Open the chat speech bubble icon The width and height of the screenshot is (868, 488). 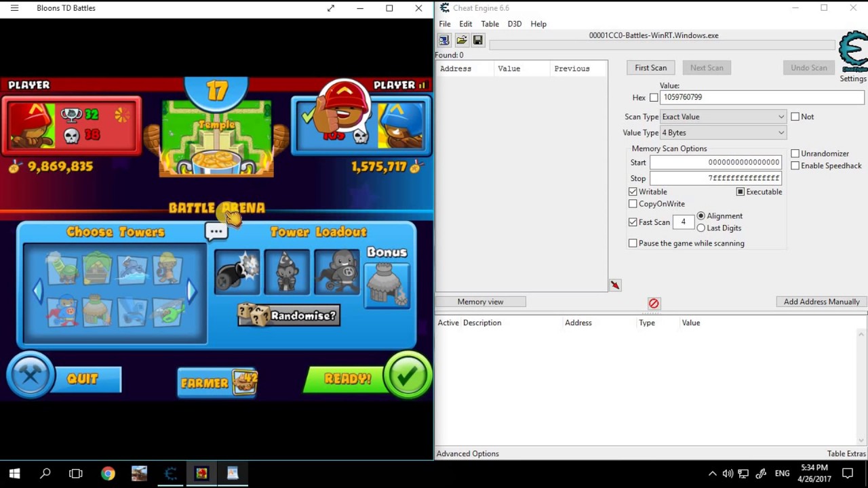(216, 232)
